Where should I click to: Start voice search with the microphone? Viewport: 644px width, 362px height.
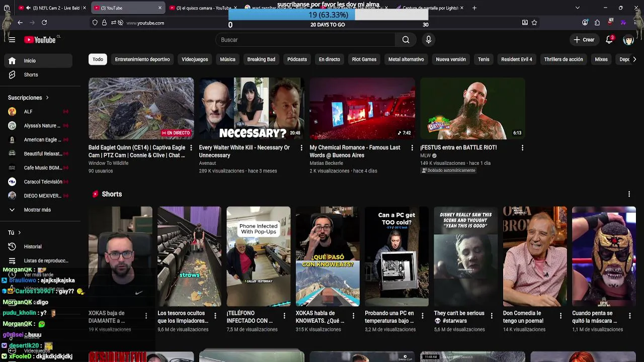(428, 40)
